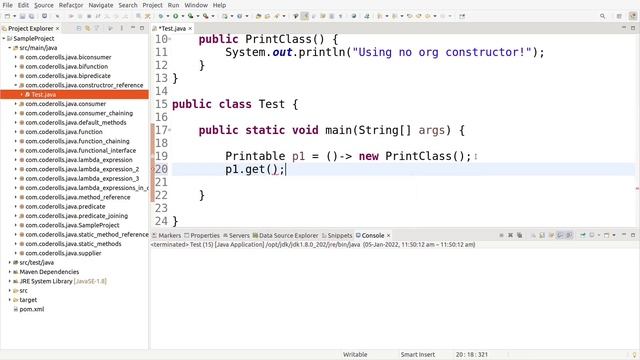Click the Writable status bar entry
This screenshot has height=360, width=640.
(355, 355)
